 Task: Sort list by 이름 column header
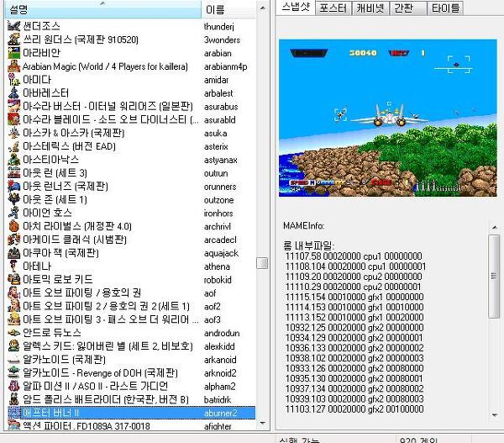coord(228,9)
